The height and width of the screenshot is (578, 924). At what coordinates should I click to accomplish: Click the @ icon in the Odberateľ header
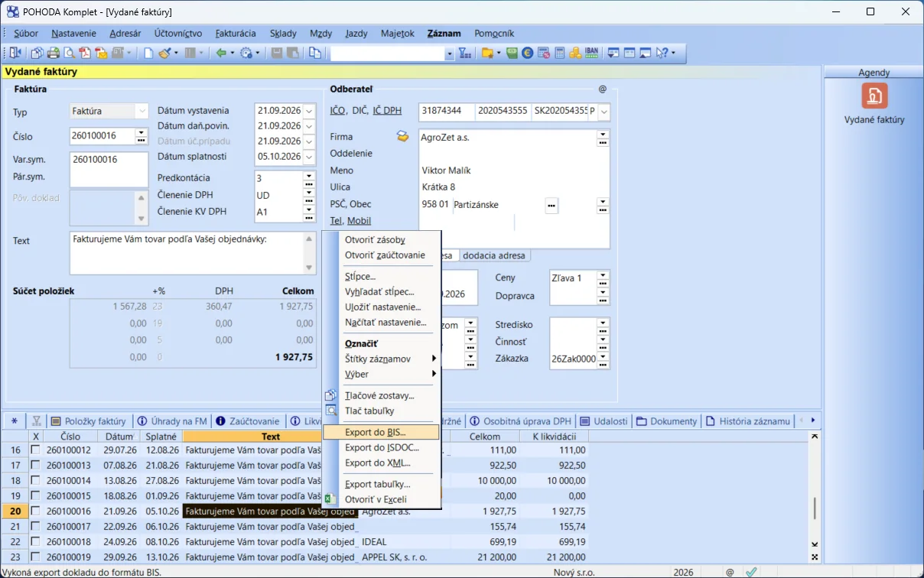(x=602, y=89)
